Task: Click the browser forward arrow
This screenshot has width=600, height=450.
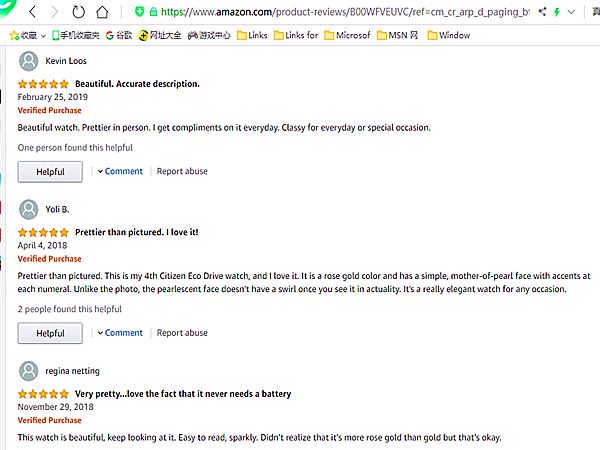Action: click(x=55, y=13)
